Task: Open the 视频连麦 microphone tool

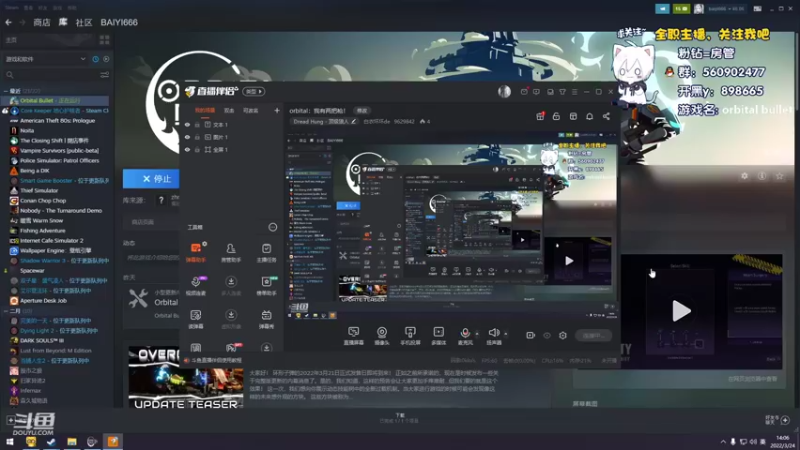Action: point(196,286)
